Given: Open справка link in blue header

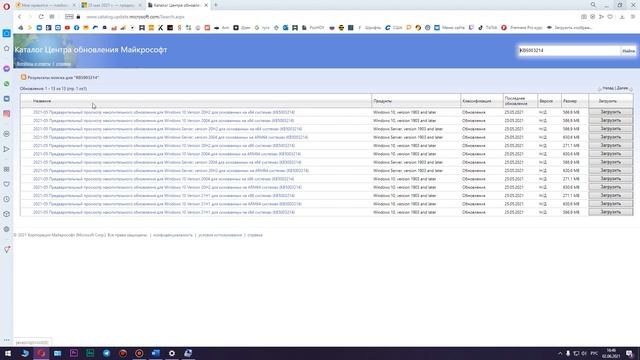Looking at the screenshot, I should coord(63,64).
